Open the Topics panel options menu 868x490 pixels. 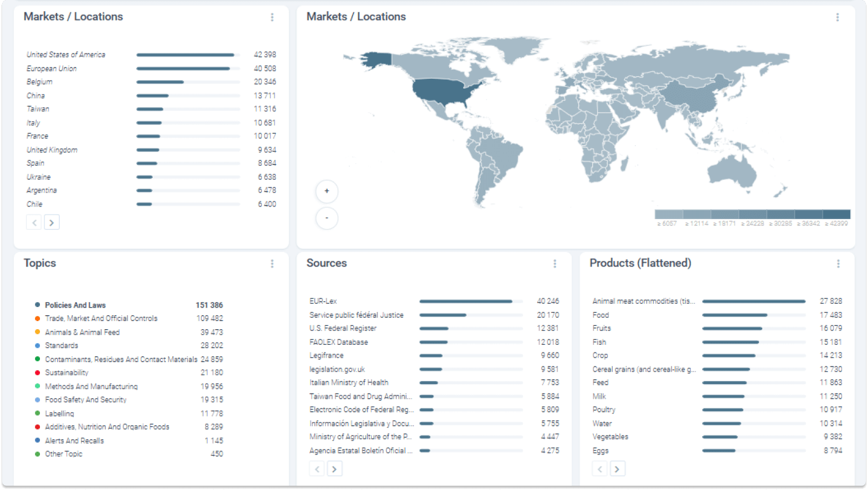point(273,263)
